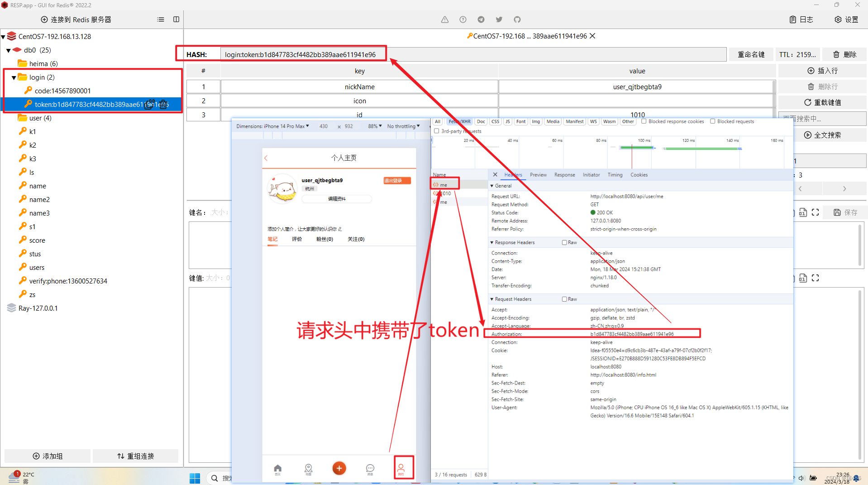
Task: Click rename key (重命名键) button
Action: (x=751, y=54)
